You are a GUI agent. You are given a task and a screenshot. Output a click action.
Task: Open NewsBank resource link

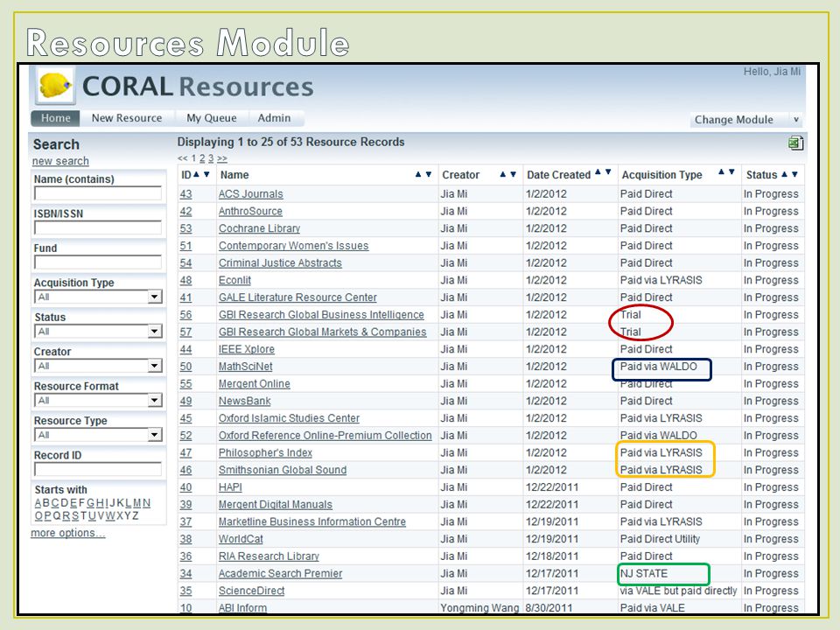(x=245, y=401)
